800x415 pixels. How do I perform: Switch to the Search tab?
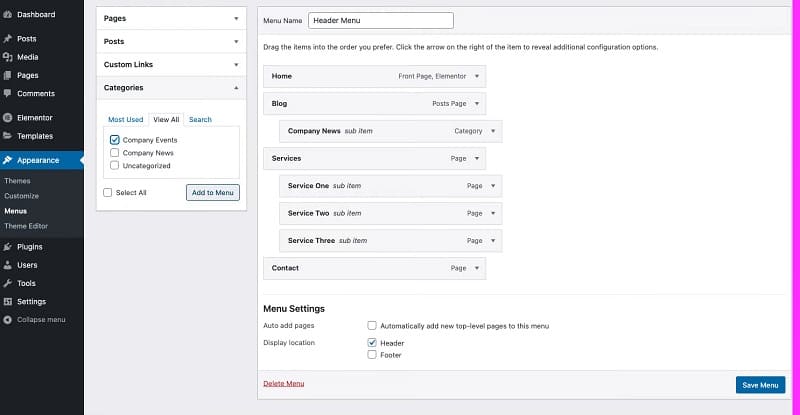(200, 119)
